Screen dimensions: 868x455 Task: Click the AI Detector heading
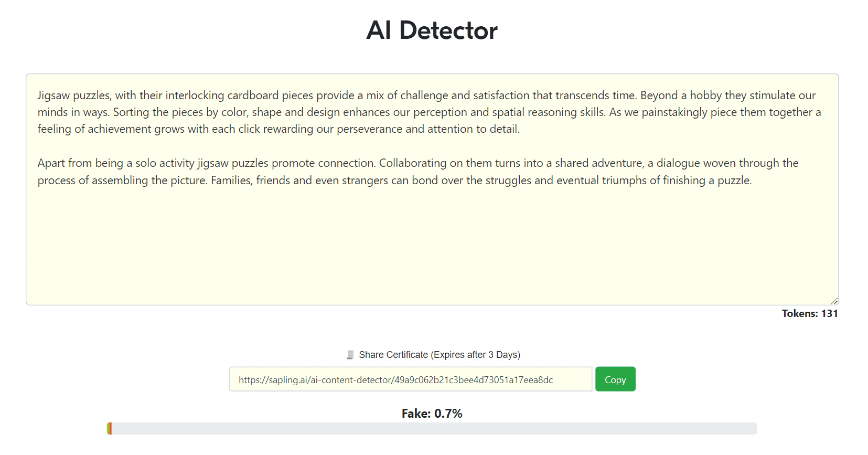(432, 30)
